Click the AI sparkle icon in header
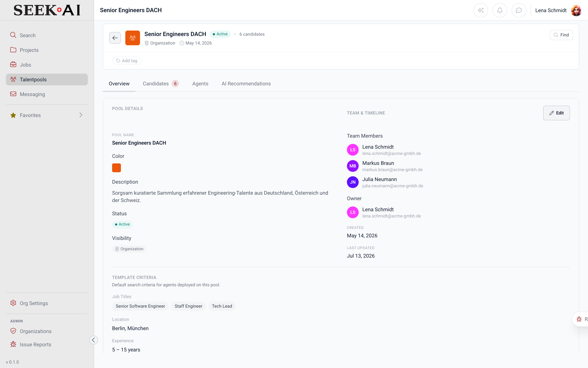 (x=480, y=10)
